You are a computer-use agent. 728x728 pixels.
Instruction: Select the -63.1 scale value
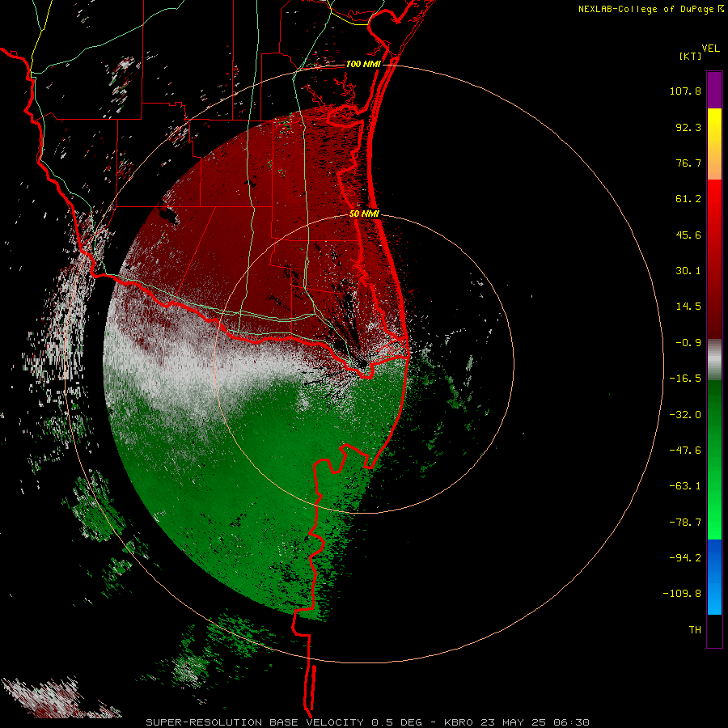click(x=685, y=486)
